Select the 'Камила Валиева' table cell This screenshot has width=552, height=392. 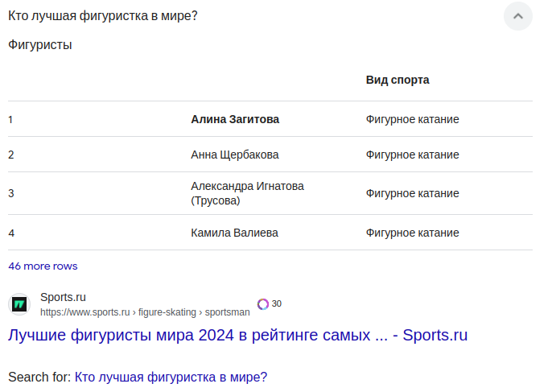[234, 233]
